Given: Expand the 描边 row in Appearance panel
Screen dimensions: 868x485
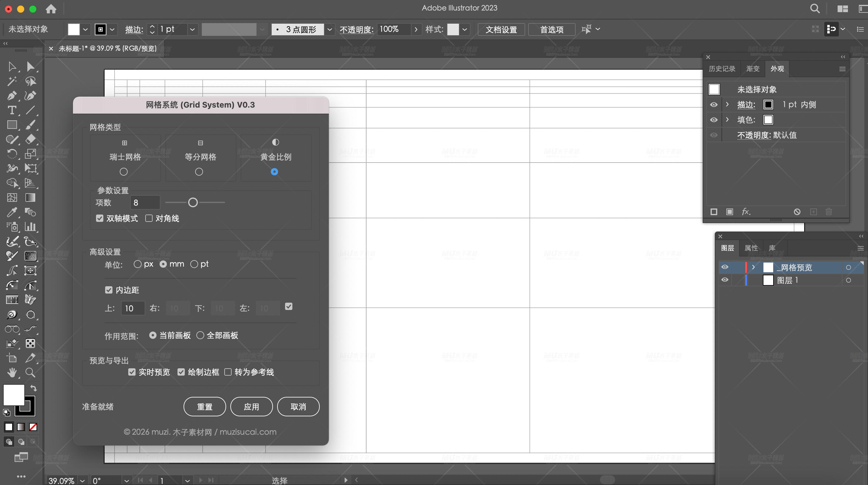Looking at the screenshot, I should point(727,105).
